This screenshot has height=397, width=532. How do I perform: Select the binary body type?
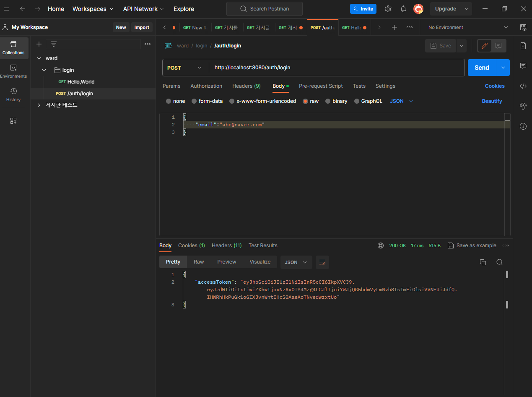(336, 101)
